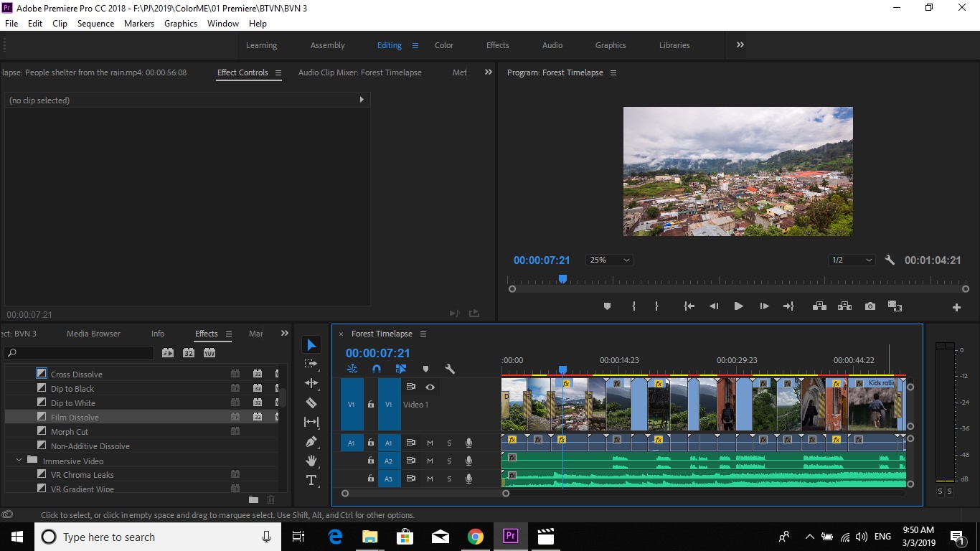
Task: Open Program monitor Settings wrench
Action: pyautogui.click(x=890, y=260)
